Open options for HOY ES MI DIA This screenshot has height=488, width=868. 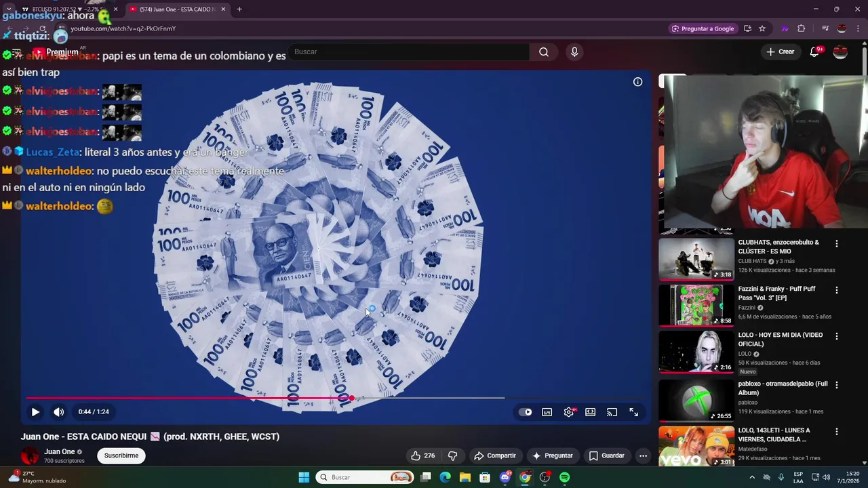click(837, 336)
